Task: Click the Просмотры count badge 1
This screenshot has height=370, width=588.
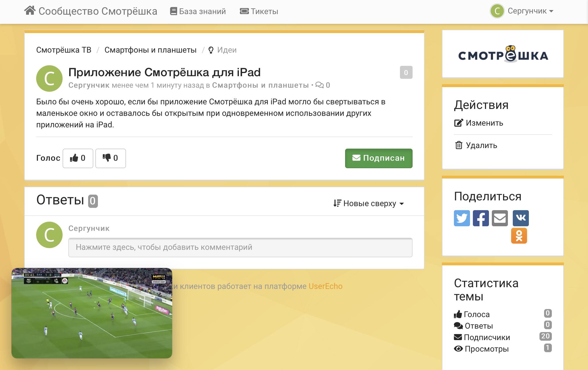Action: pyautogui.click(x=548, y=348)
